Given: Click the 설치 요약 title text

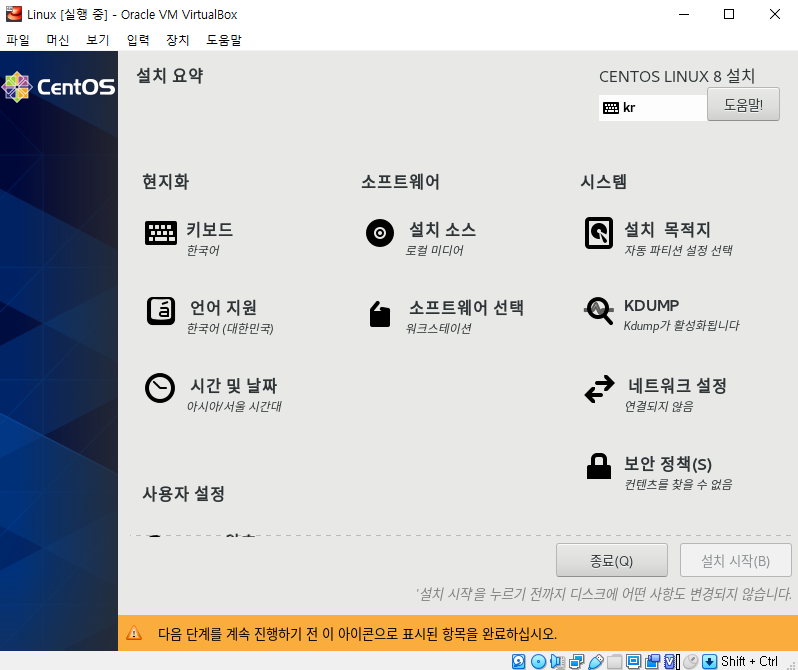Looking at the screenshot, I should point(169,75).
